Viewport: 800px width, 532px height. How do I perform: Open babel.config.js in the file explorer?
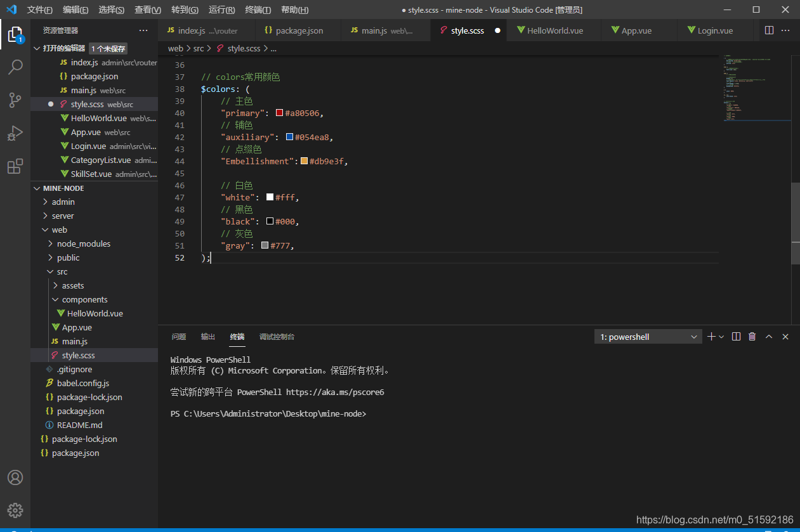tap(82, 383)
